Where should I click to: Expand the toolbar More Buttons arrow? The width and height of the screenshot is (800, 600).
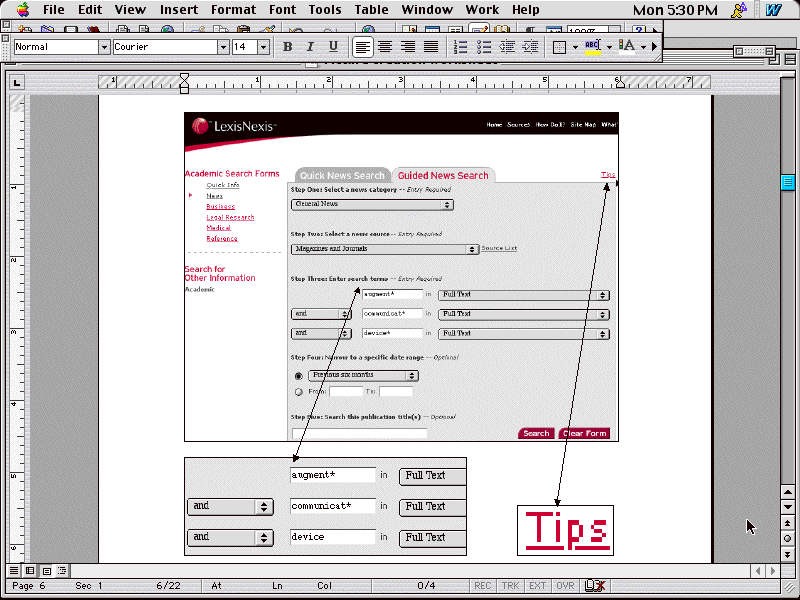point(655,47)
